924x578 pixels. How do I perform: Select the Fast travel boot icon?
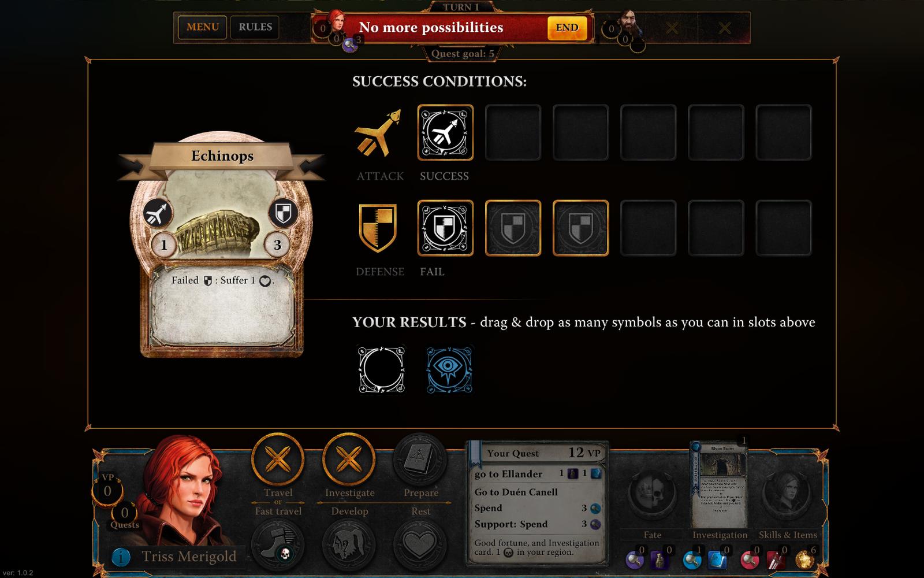(278, 544)
